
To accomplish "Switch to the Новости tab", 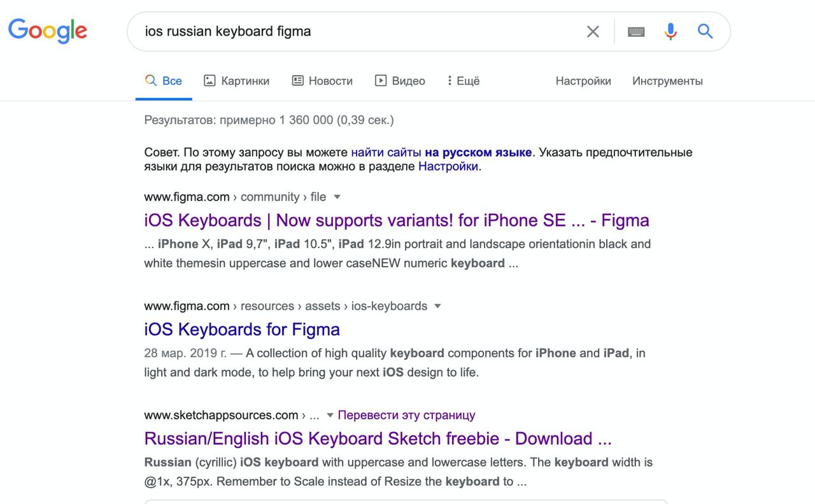I will (322, 81).
